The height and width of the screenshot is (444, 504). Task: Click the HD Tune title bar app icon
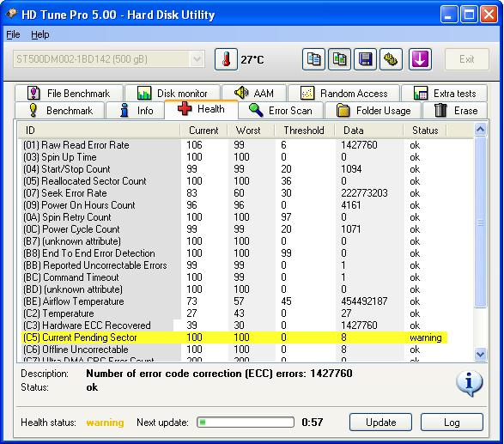11,14
